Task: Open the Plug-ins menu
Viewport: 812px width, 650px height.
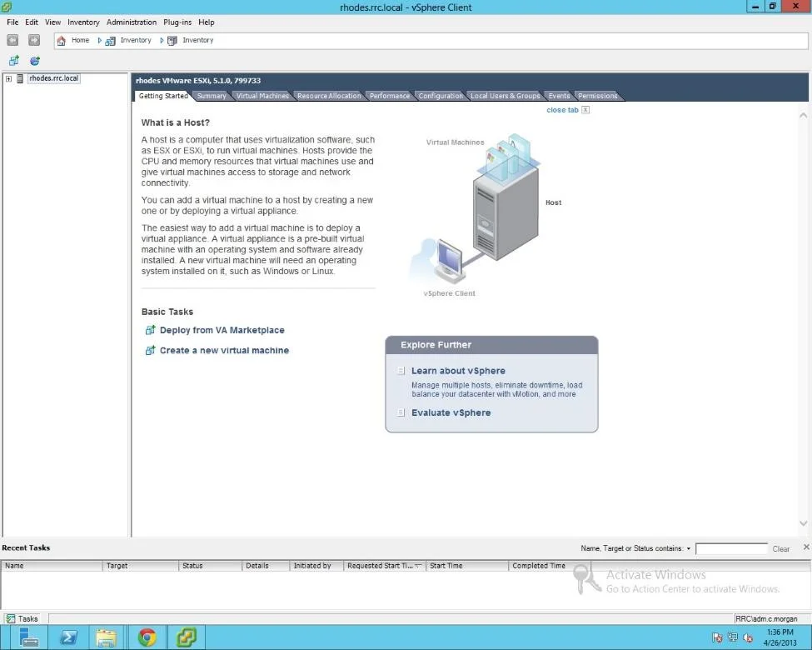Action: [x=177, y=22]
